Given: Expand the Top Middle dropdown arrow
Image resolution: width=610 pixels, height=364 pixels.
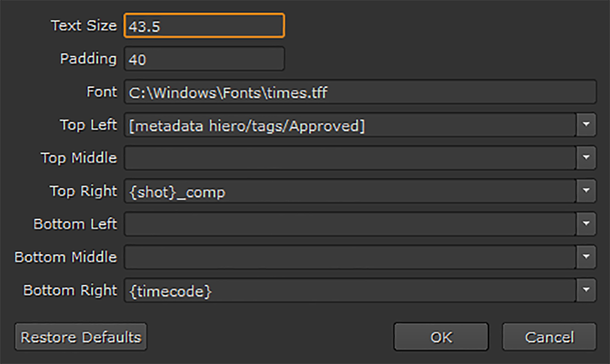Looking at the screenshot, I should pos(586,158).
